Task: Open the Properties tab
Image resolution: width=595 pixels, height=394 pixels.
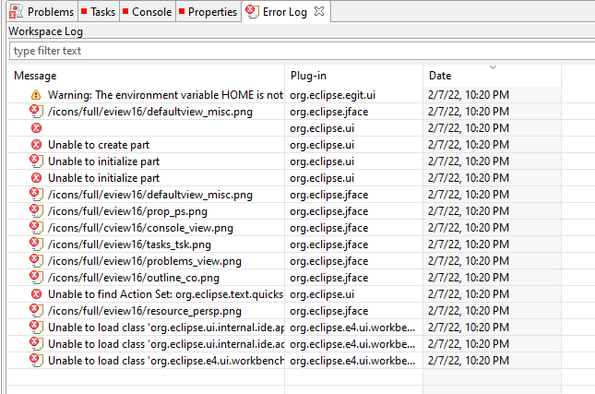Action: 208,12
